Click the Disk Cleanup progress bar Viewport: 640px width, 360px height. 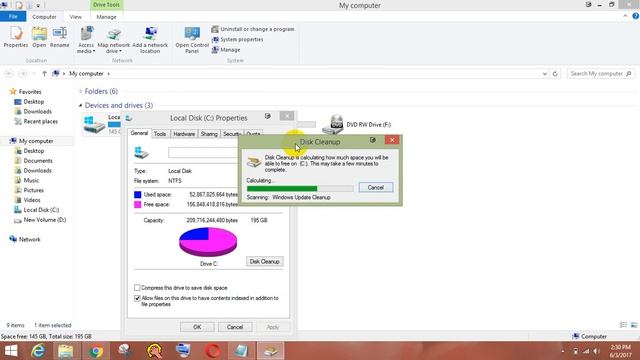(300, 189)
